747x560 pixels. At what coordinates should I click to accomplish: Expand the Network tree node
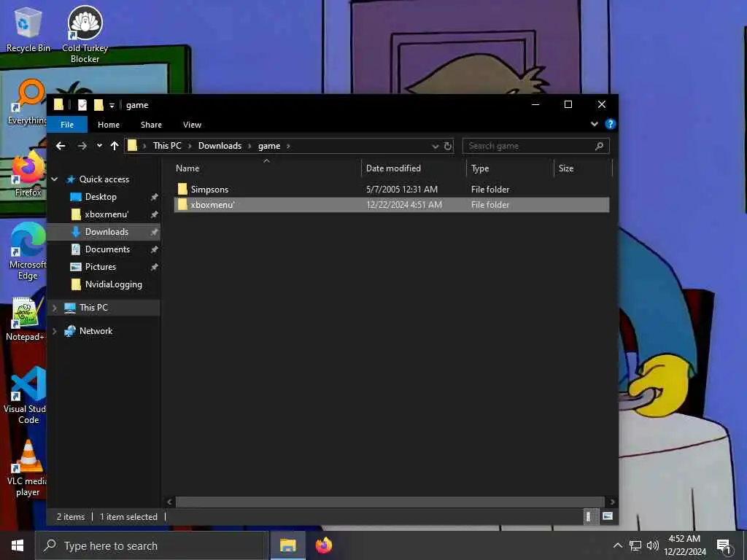click(x=54, y=331)
